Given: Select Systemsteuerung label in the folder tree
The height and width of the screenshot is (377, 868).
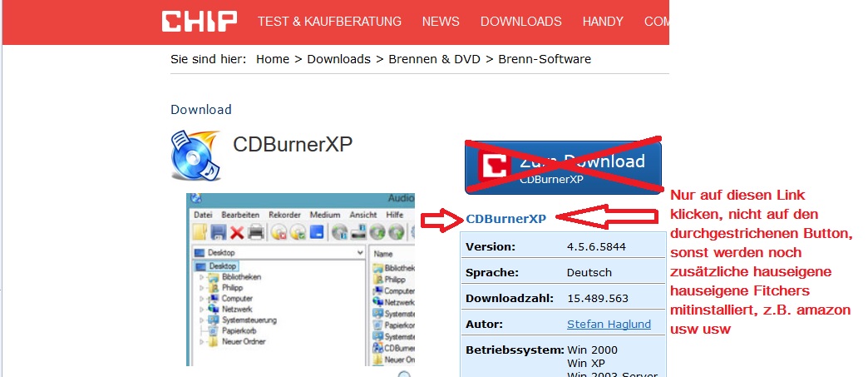Looking at the screenshot, I should coord(249,320).
